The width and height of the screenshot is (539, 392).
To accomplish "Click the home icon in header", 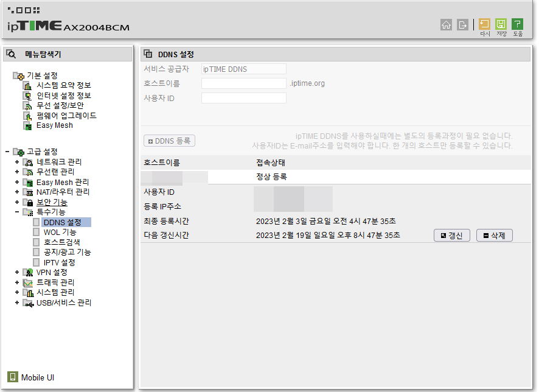I will coord(446,25).
